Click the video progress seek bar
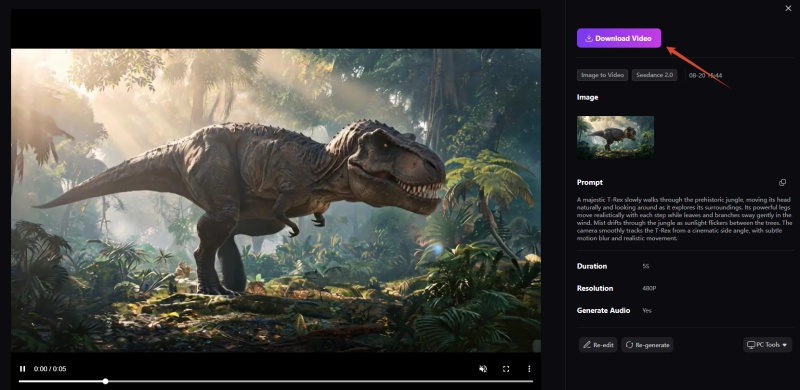This screenshot has width=800, height=390. coord(276,381)
